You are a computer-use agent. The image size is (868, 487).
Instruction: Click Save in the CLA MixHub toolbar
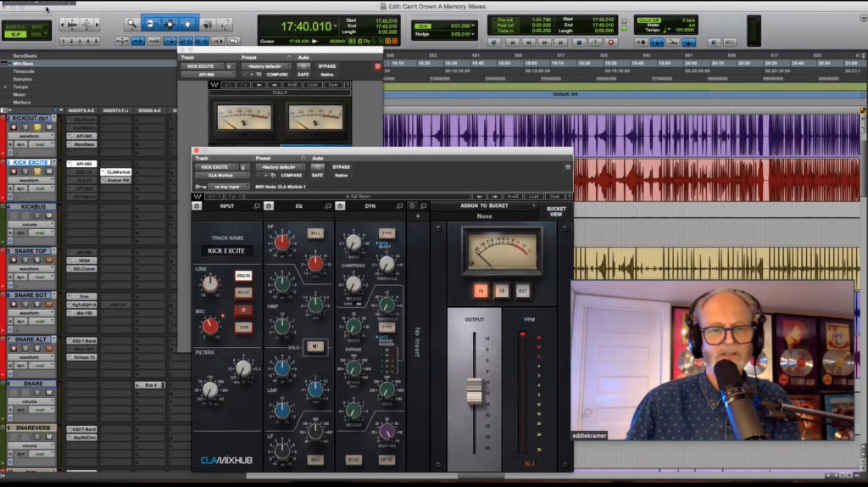point(554,196)
